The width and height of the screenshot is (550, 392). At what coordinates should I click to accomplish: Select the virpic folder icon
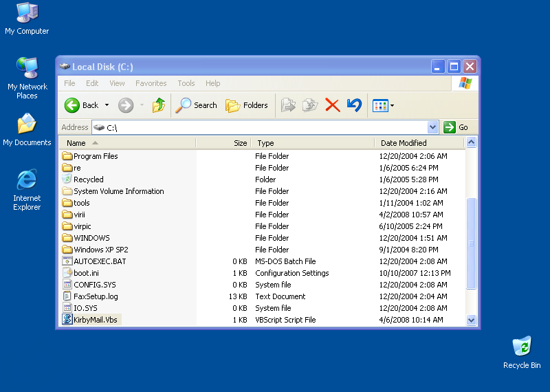click(67, 226)
